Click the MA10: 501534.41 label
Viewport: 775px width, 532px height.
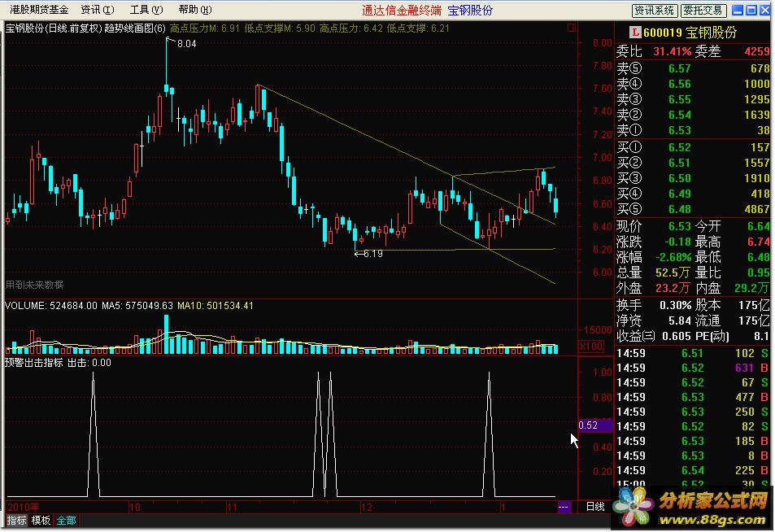click(x=215, y=306)
